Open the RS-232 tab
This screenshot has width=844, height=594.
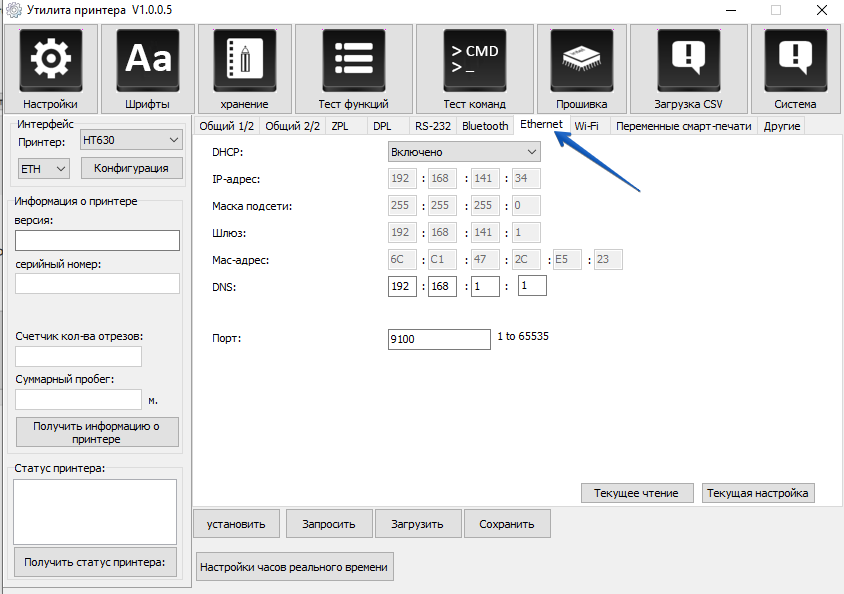click(433, 126)
